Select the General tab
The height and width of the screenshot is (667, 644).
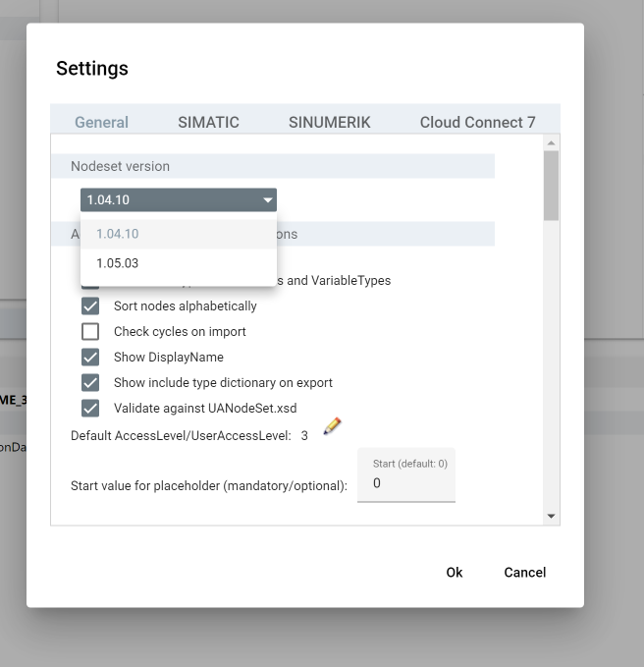[101, 123]
